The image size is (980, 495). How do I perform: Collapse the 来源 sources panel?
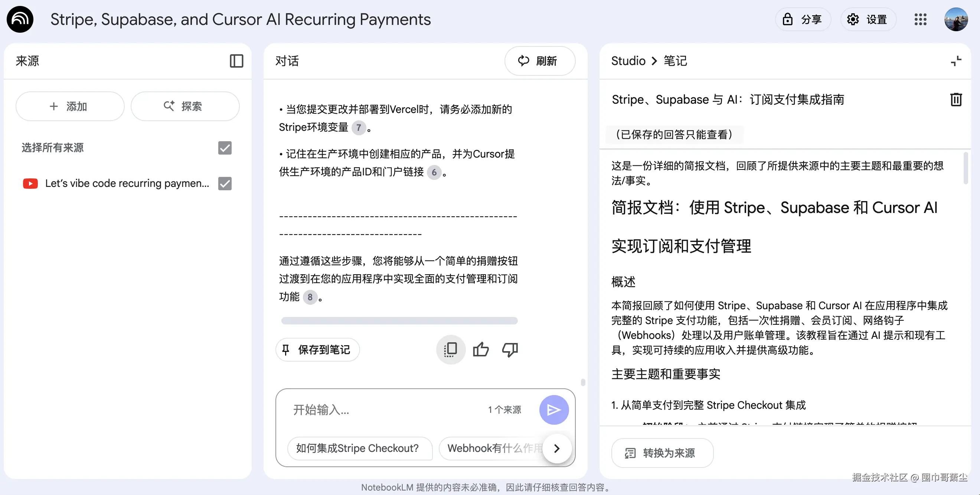236,61
